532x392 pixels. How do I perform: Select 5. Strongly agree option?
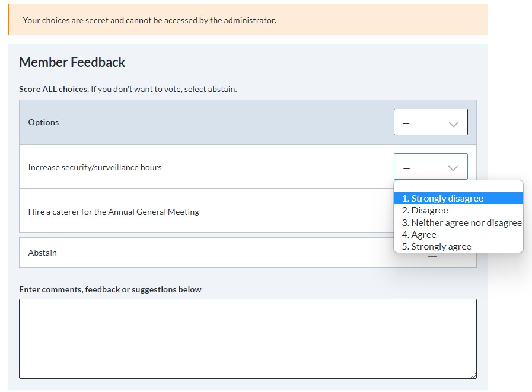[x=458, y=246]
